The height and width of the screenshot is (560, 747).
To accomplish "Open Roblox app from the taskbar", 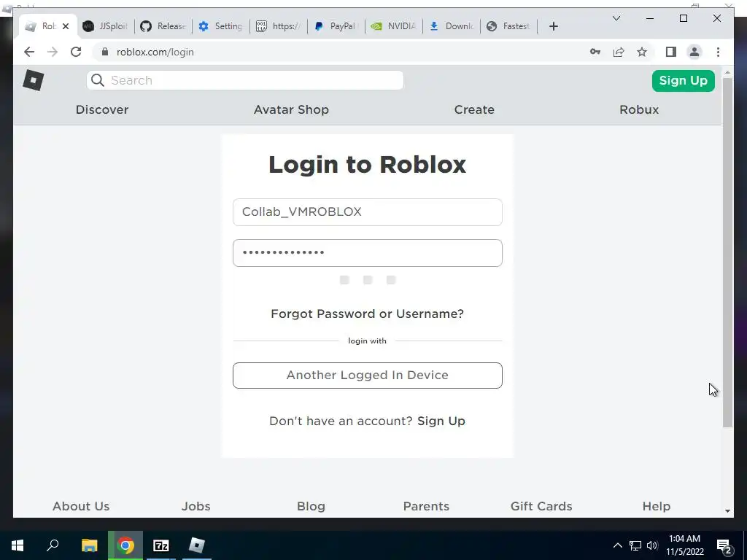I will (197, 545).
